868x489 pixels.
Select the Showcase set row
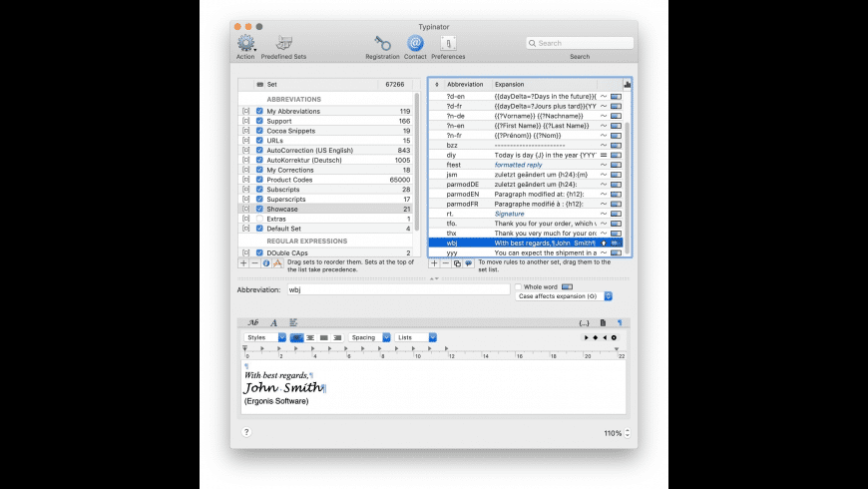(325, 209)
